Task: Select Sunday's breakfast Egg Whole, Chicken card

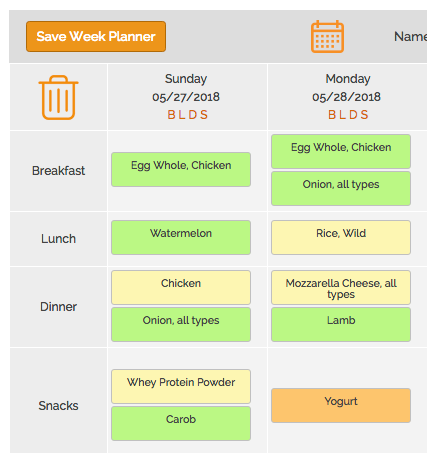Action: point(181,169)
